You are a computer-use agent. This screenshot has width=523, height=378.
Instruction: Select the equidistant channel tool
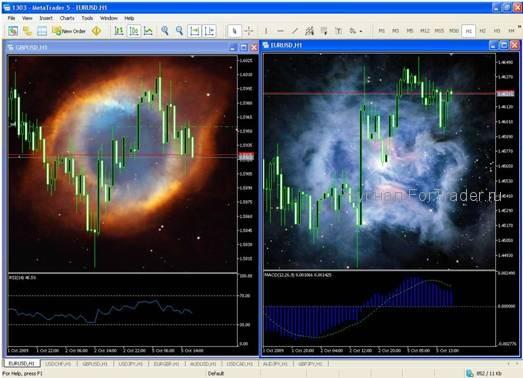(x=310, y=31)
